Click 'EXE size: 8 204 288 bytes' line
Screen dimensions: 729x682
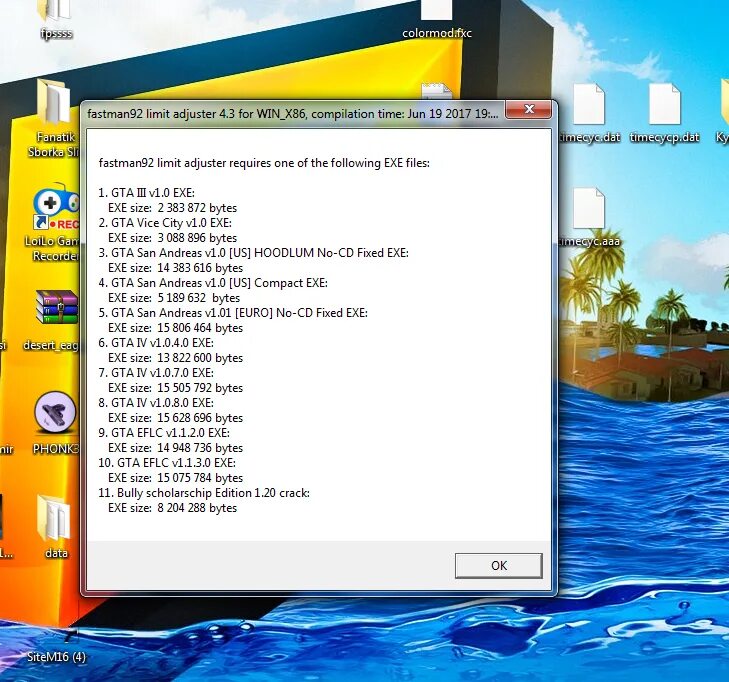pyautogui.click(x=172, y=508)
